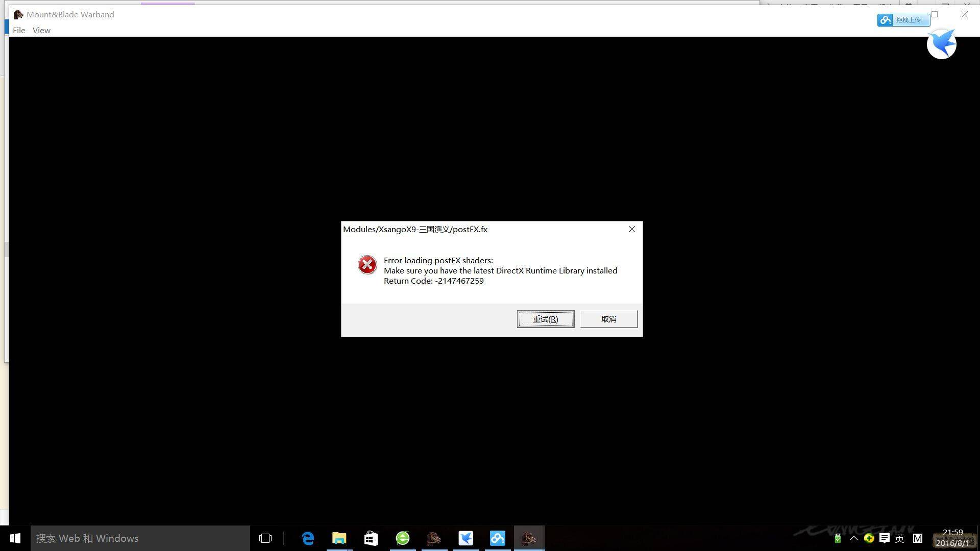Screen dimensions: 980x551
Task: Switch to the first Mount&Blade taskbar icon
Action: (434, 538)
